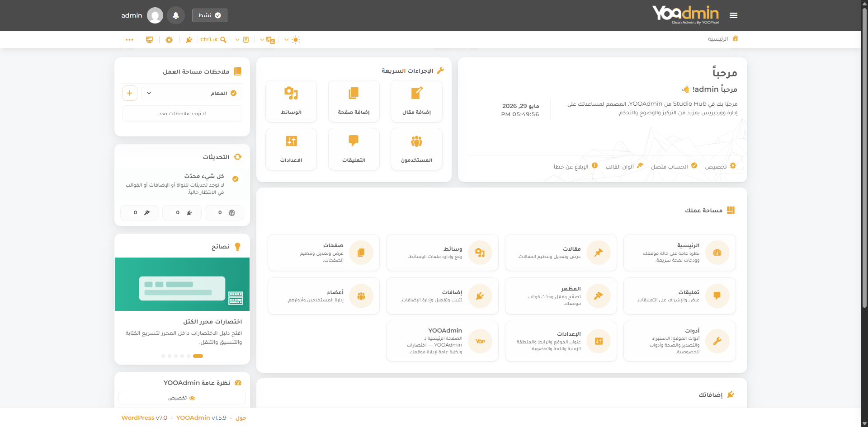
Task: Click the admin username text
Action: [132, 15]
